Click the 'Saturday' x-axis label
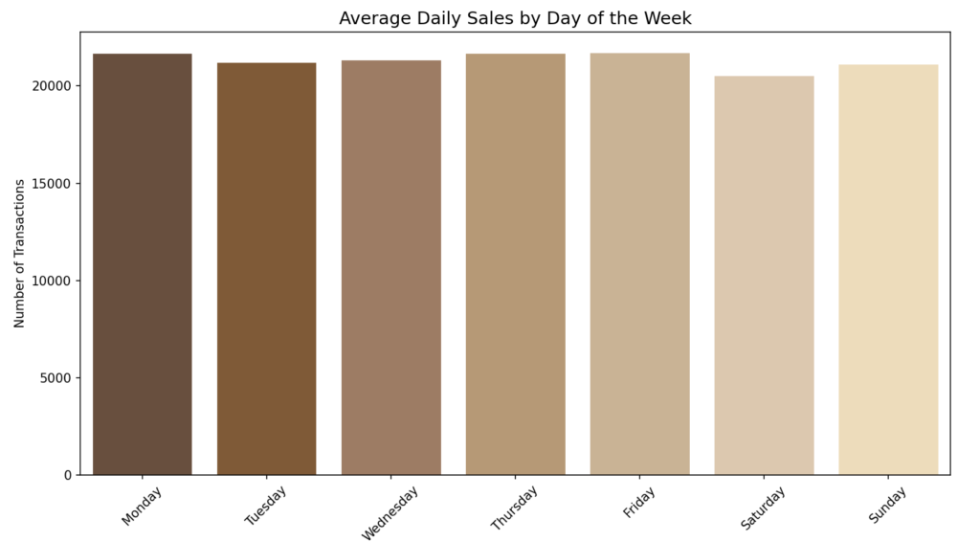Screen dimensions: 980x542 pos(763,508)
